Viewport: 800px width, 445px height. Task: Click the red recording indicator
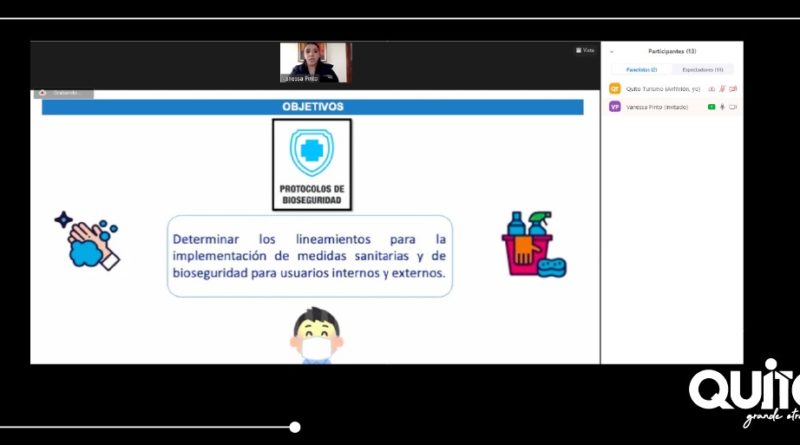(43, 93)
